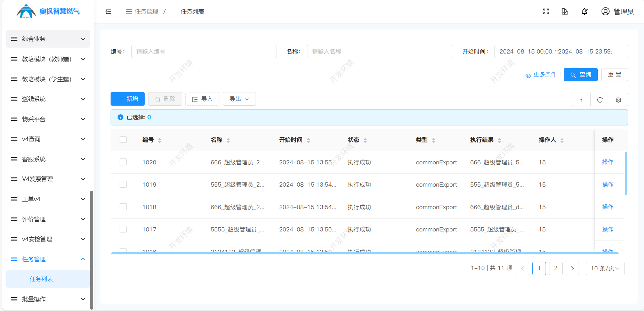The width and height of the screenshot is (644, 311).
Task: Click the table density/height icon
Action: tap(581, 100)
